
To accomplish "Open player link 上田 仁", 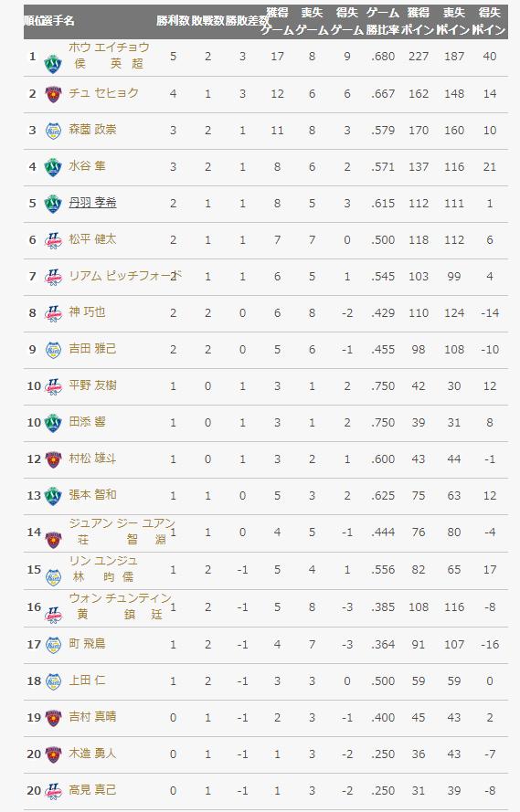I will 87,680.
